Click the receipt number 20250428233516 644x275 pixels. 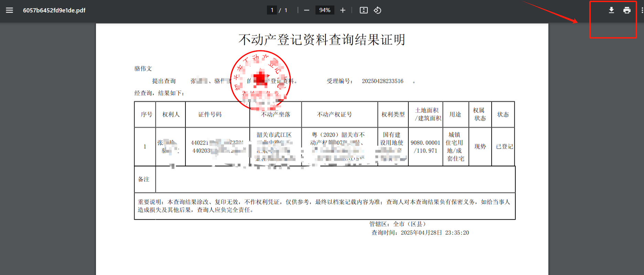(x=383, y=81)
